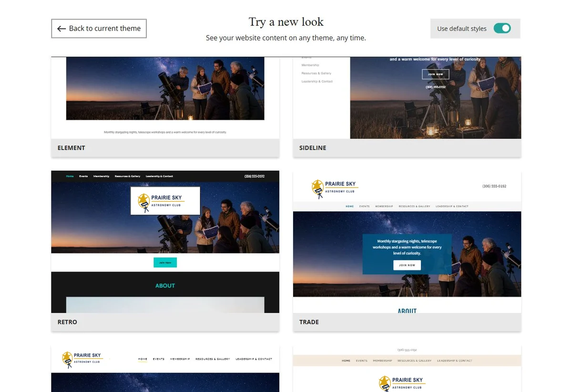The height and width of the screenshot is (392, 572).
Task: Click Home in the Trade preview navigation
Action: point(350,206)
